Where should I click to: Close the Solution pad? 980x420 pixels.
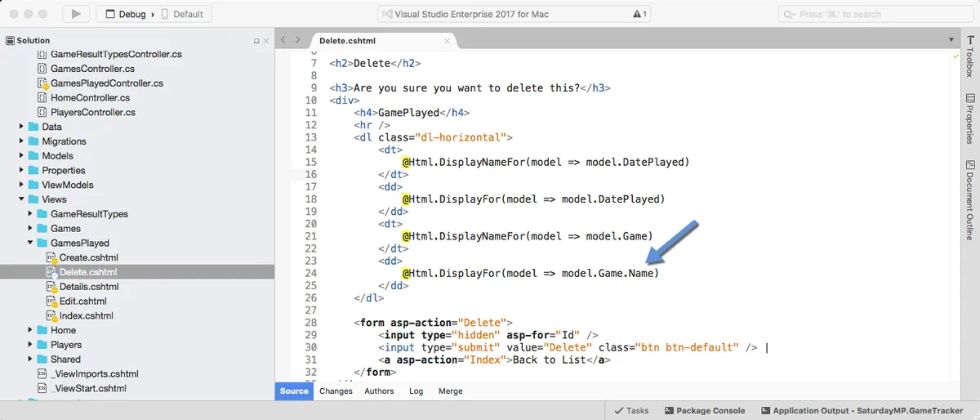[x=266, y=41]
